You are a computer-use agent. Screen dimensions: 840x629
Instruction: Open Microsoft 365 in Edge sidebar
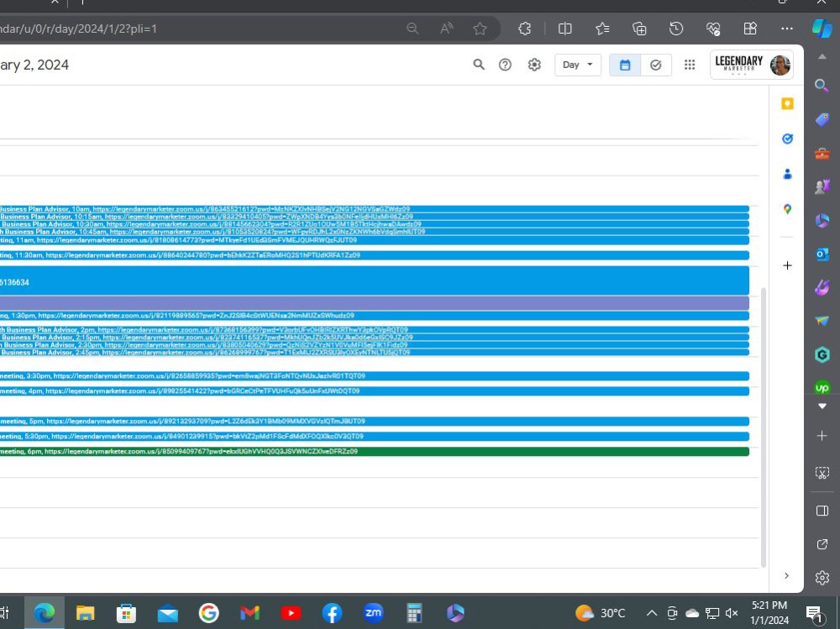tap(822, 220)
